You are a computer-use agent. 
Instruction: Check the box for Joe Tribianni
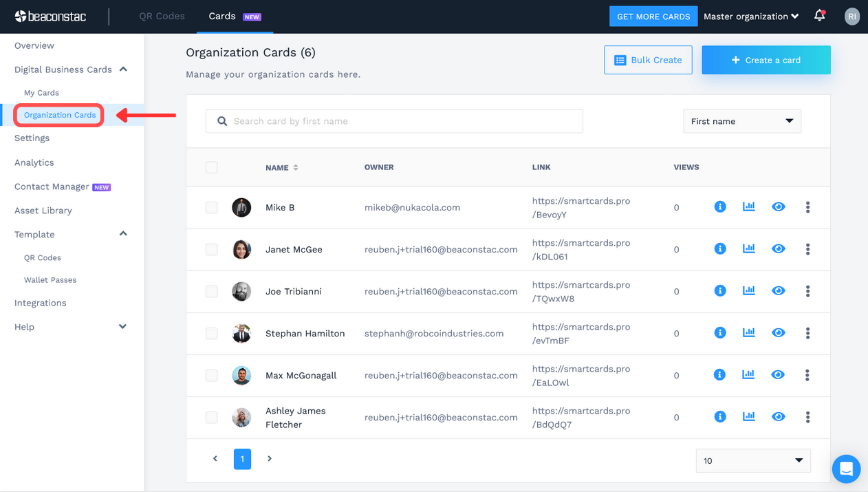[212, 291]
